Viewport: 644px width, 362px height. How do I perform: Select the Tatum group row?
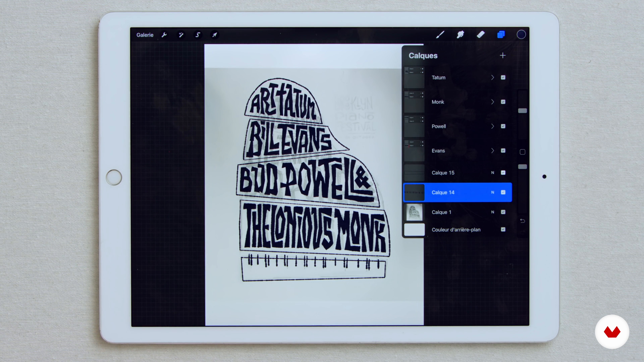pos(458,77)
